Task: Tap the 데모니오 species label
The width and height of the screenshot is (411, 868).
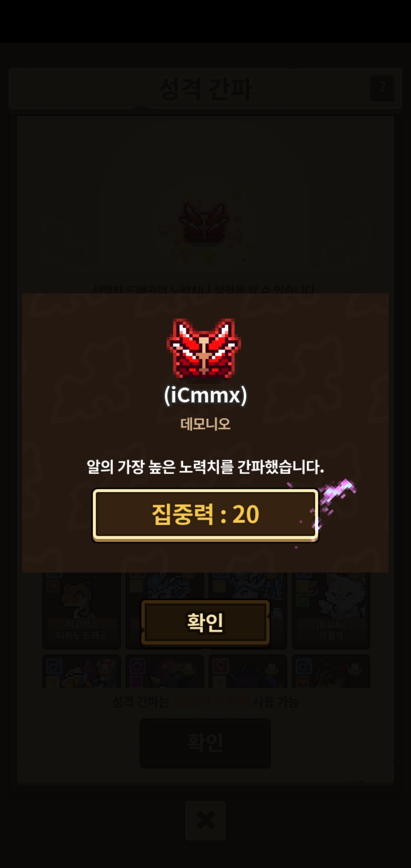Action: [205, 424]
